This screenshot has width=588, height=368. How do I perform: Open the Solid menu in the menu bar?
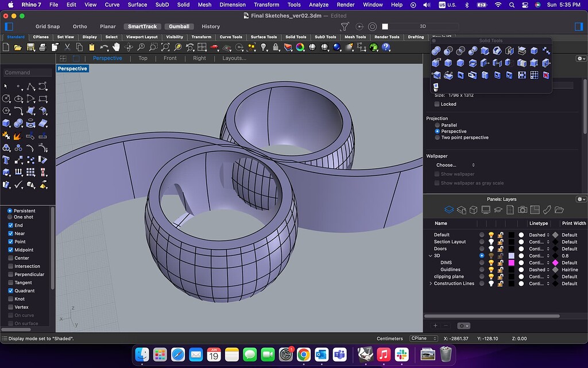tap(183, 4)
